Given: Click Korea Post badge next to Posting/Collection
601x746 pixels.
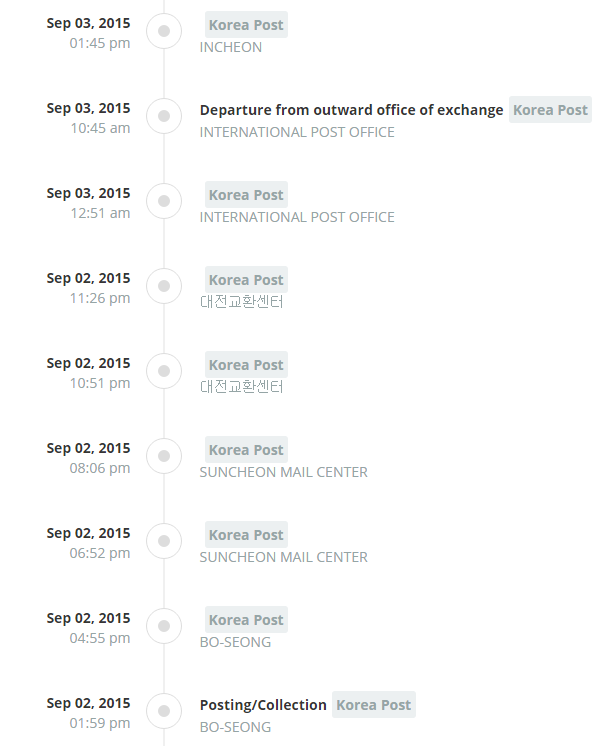Looking at the screenshot, I should click(374, 705).
